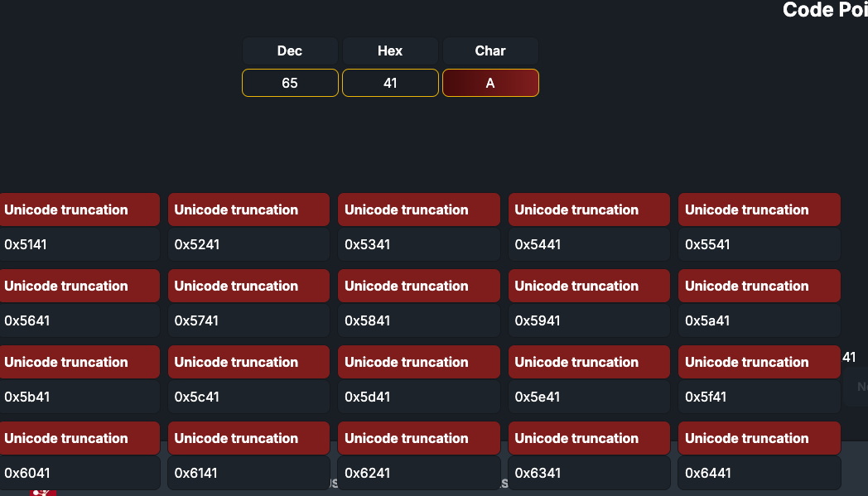Click the Unicode truncation header above 0x5f41
Viewport: 868px width, 496px height.
759,362
